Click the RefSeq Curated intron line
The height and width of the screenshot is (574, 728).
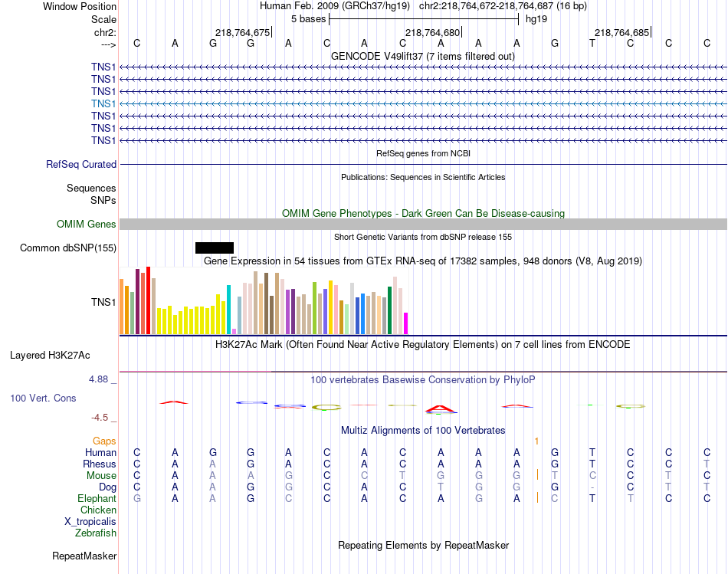423,165
